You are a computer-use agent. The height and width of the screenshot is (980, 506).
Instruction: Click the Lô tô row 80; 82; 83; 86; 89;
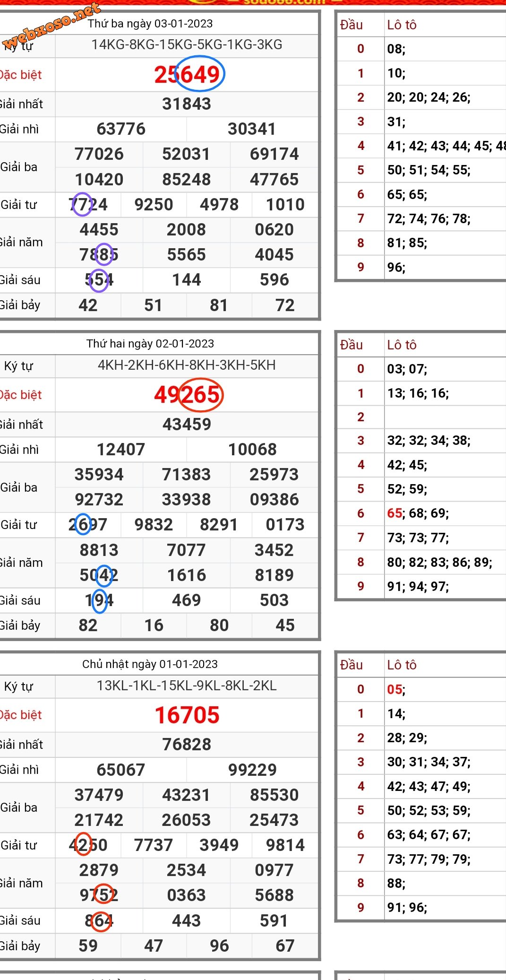click(440, 563)
